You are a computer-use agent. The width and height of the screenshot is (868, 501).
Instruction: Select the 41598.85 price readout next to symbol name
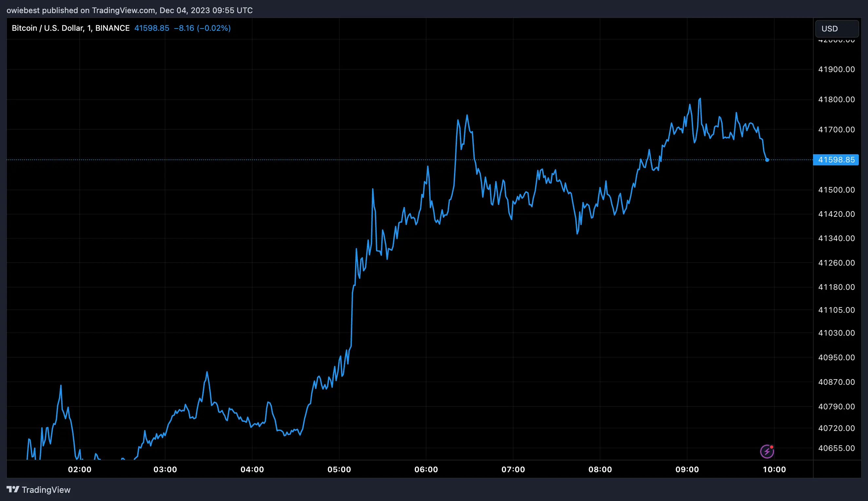point(151,28)
